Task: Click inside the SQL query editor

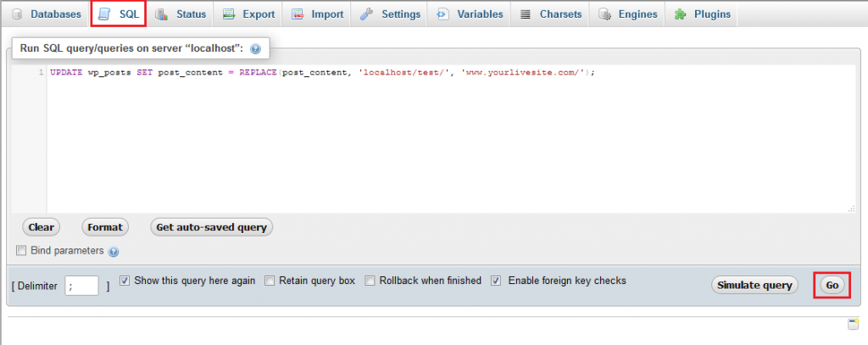Action: pyautogui.click(x=451, y=138)
